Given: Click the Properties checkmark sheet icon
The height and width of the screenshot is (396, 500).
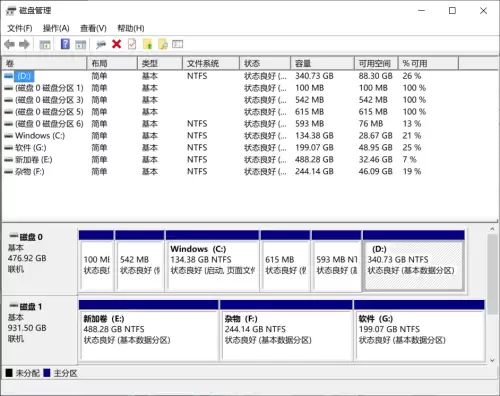Looking at the screenshot, I should pyautogui.click(x=132, y=44).
